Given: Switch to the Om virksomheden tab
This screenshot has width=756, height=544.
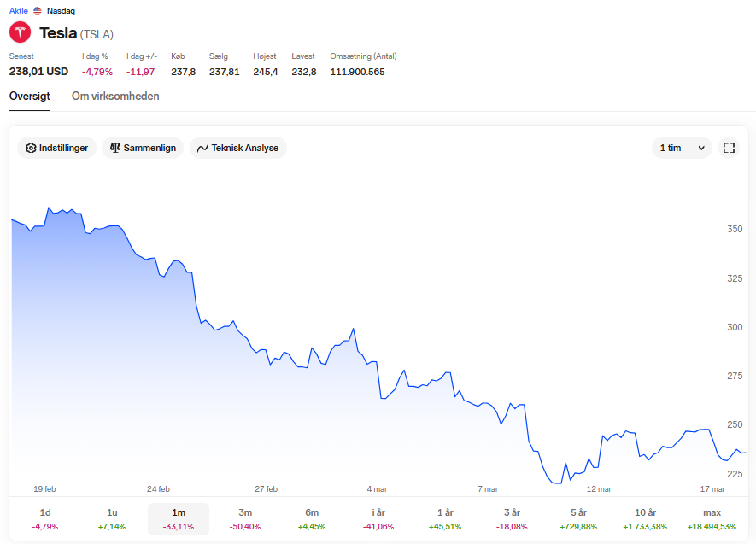Looking at the screenshot, I should 115,97.
